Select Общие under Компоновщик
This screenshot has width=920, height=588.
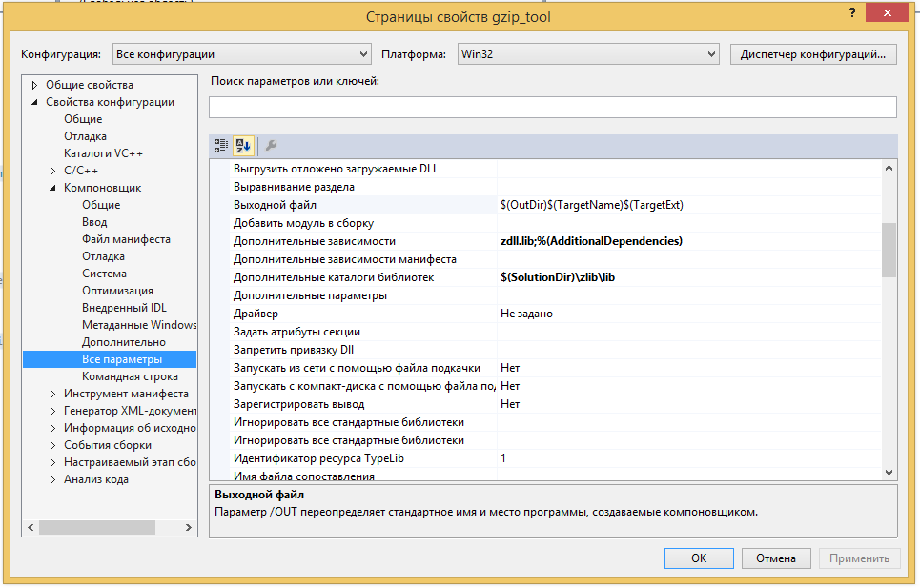101,205
